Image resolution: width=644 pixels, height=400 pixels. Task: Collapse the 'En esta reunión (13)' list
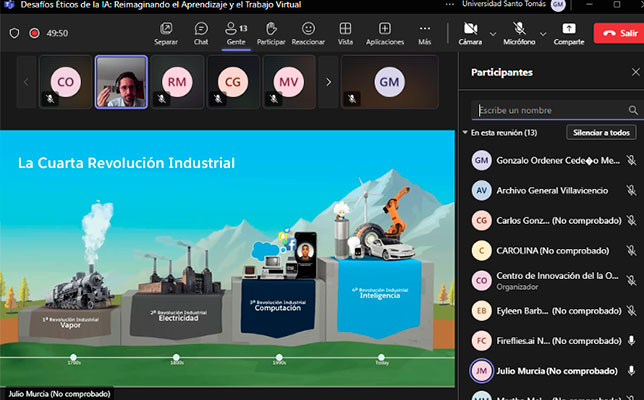pos(465,133)
